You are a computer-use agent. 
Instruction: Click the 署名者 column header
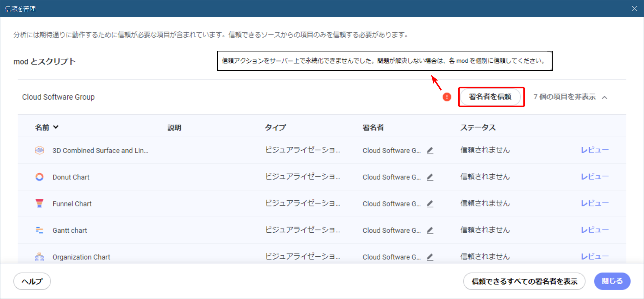(373, 128)
